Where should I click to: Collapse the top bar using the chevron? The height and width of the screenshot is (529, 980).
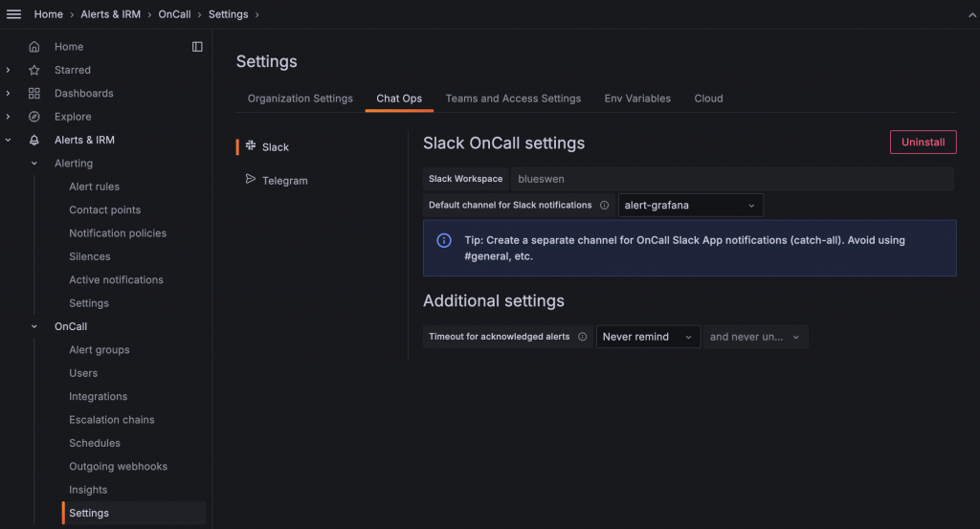[x=972, y=15]
